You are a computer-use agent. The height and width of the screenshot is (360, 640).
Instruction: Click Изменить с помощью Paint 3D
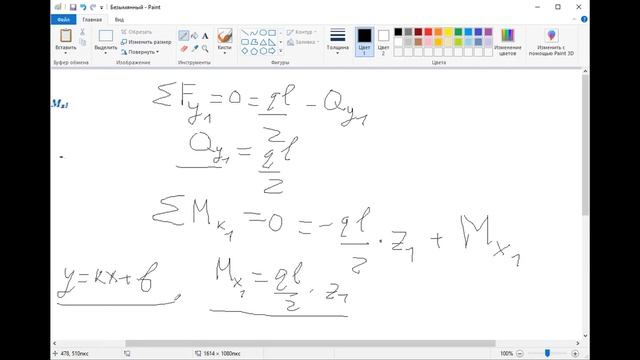551,42
